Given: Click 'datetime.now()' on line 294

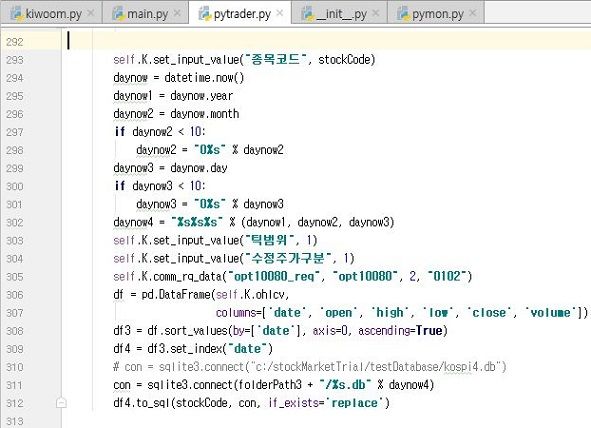Looking at the screenshot, I should pos(204,78).
